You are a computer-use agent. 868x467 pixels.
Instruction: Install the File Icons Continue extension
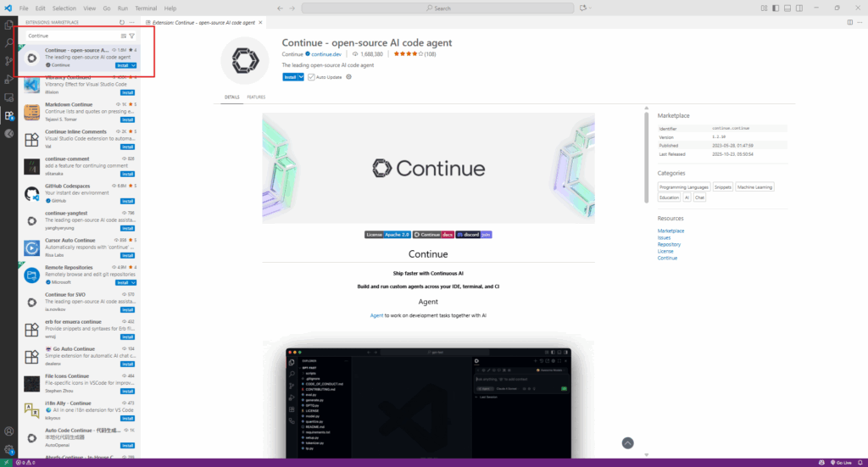click(128, 392)
